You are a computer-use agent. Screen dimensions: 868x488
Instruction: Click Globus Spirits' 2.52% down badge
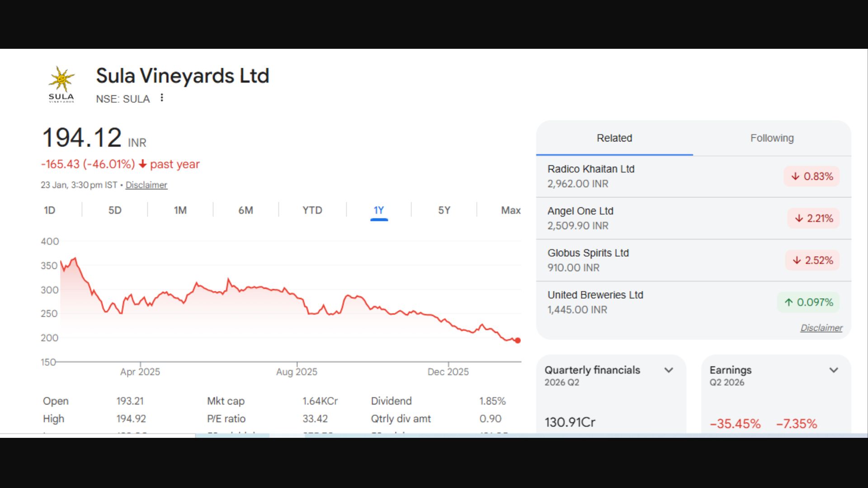812,260
